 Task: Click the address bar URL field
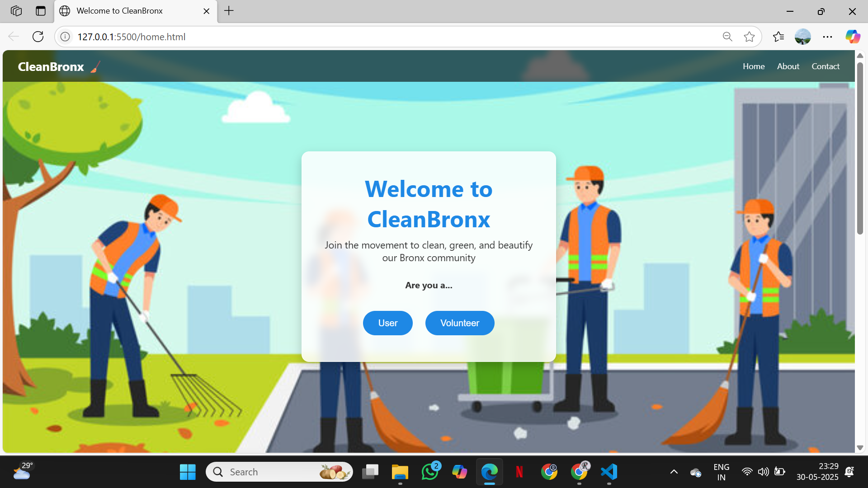point(362,37)
